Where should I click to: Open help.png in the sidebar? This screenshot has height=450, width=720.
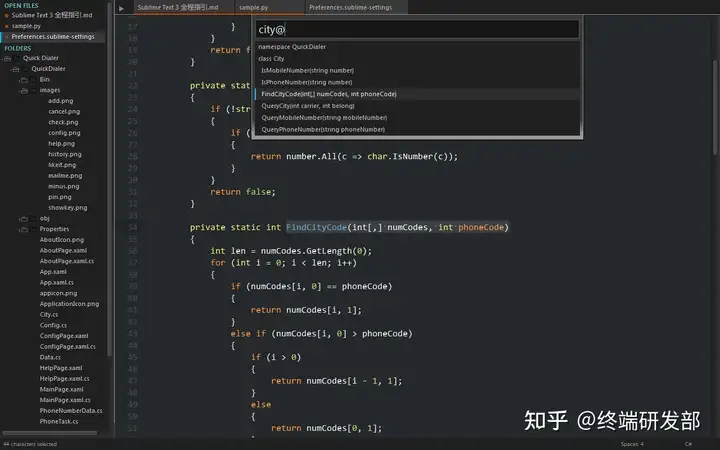(61, 144)
